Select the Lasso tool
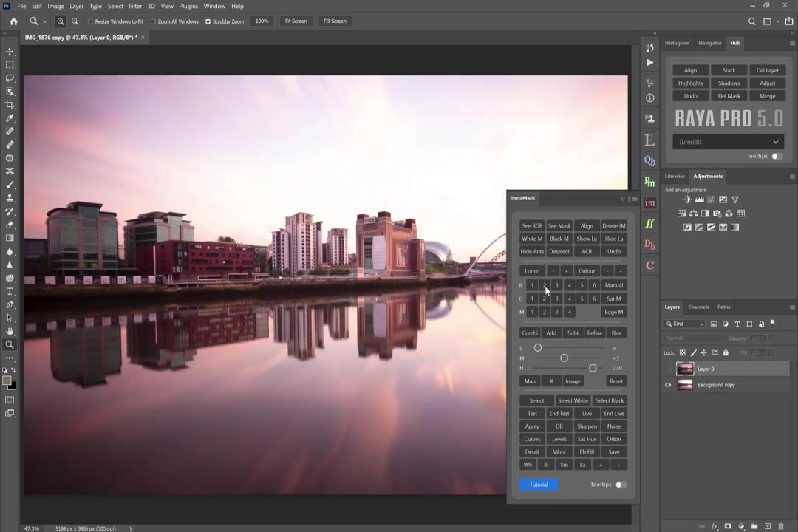This screenshot has height=532, width=798. (10, 78)
